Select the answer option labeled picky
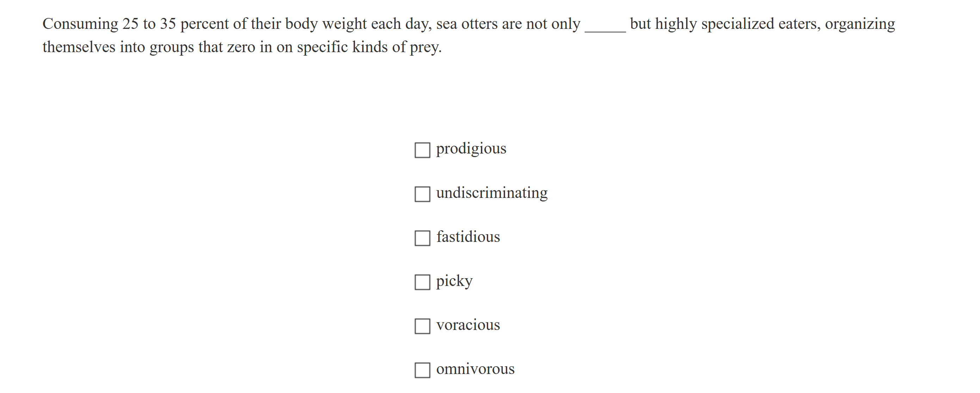Viewport: 980px width, 393px height. [454, 281]
